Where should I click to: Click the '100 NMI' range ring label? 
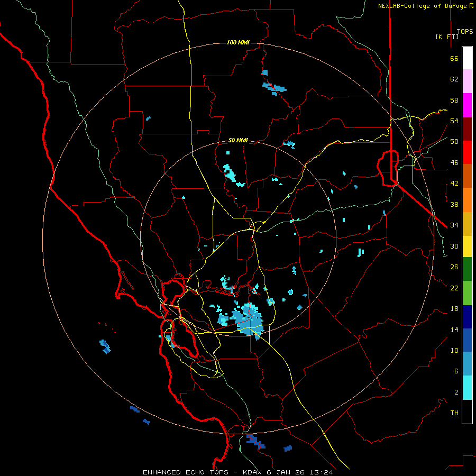pos(239,42)
